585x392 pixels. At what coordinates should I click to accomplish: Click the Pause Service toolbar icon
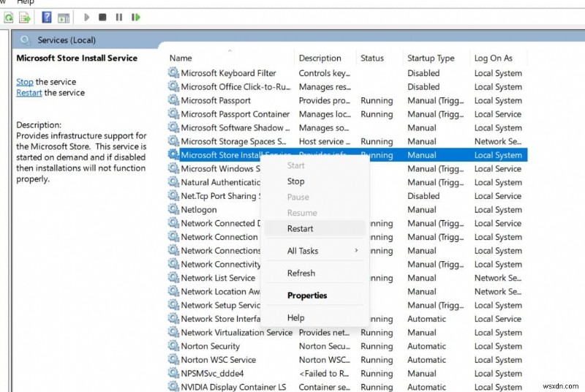(x=119, y=17)
